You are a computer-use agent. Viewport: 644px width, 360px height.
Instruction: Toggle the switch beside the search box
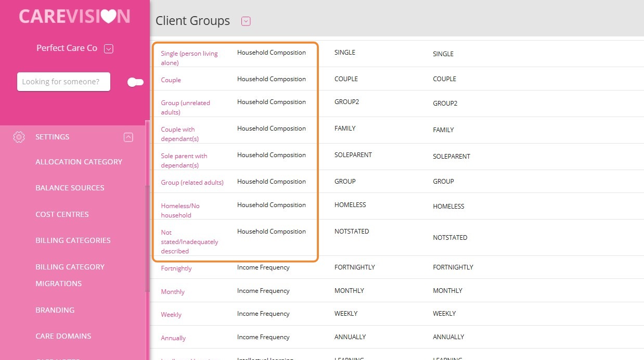[135, 82]
